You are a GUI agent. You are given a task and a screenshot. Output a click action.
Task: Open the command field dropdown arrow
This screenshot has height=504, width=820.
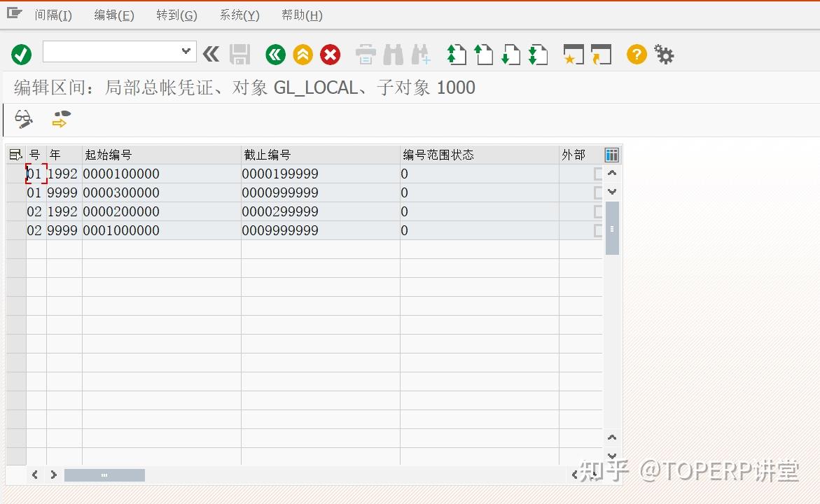click(x=186, y=51)
